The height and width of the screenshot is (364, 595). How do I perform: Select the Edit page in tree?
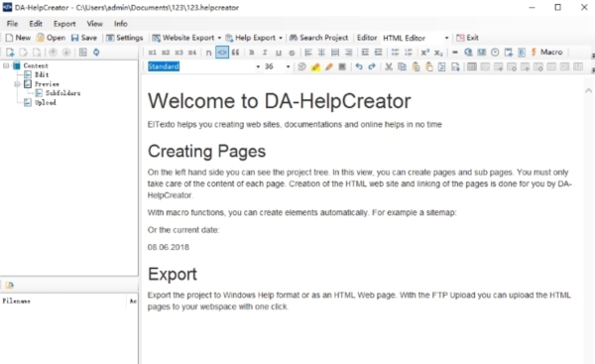42,74
